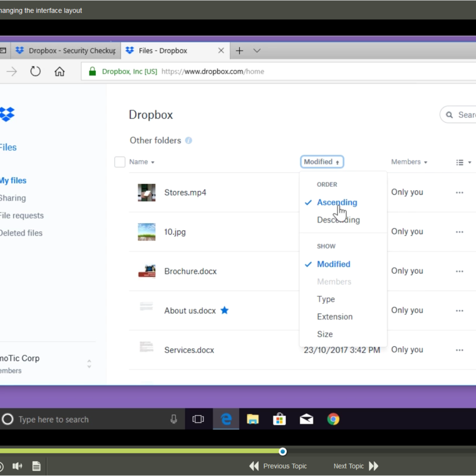Open the Stores.mp4 file name

pos(185,192)
